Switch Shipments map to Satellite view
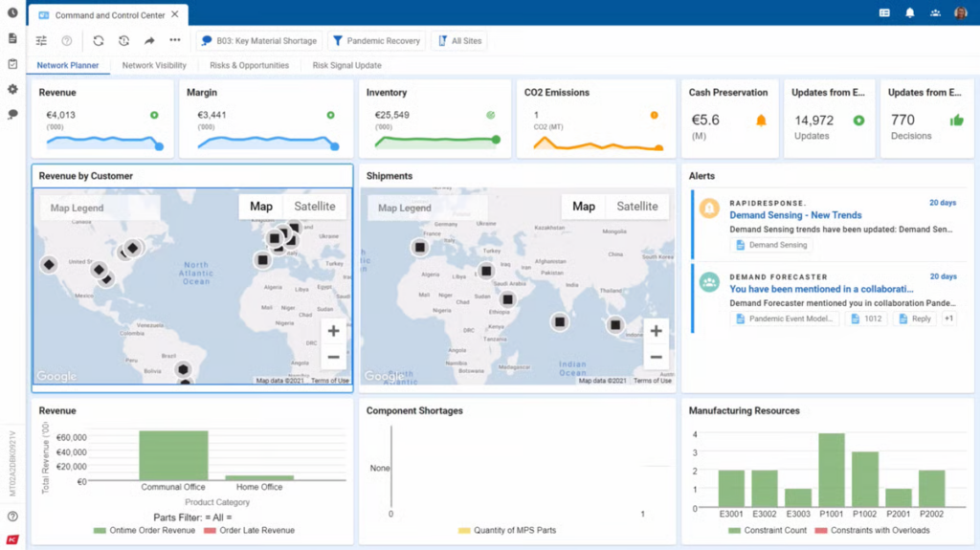 [x=636, y=207]
